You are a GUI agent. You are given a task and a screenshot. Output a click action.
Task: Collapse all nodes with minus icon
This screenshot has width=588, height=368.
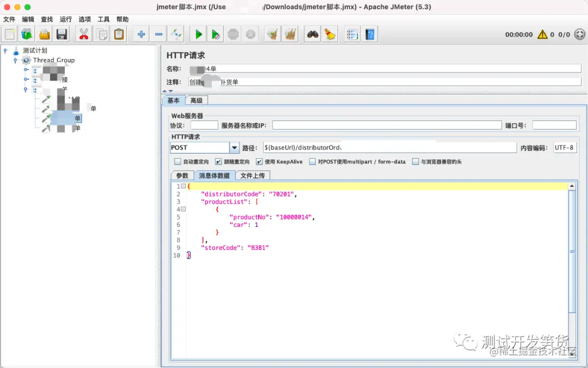[x=158, y=34]
